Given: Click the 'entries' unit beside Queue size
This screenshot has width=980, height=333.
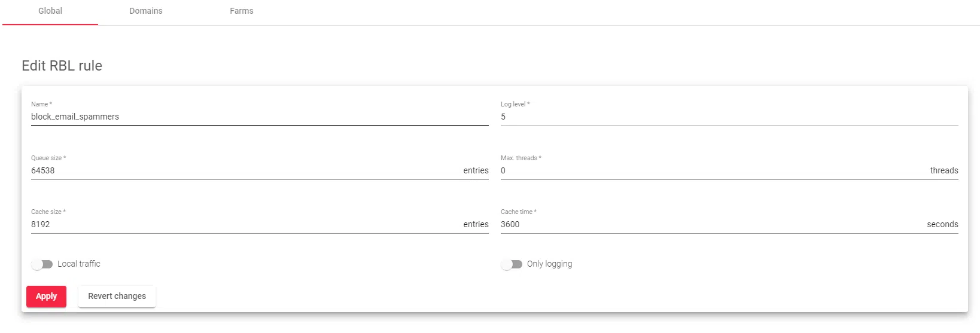Looking at the screenshot, I should point(476,170).
